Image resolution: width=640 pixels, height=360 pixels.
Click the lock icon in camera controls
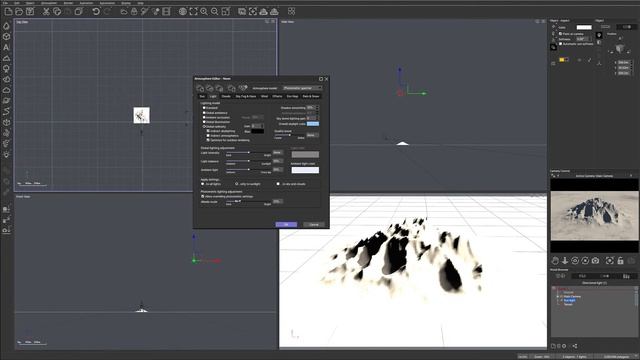tap(620, 260)
